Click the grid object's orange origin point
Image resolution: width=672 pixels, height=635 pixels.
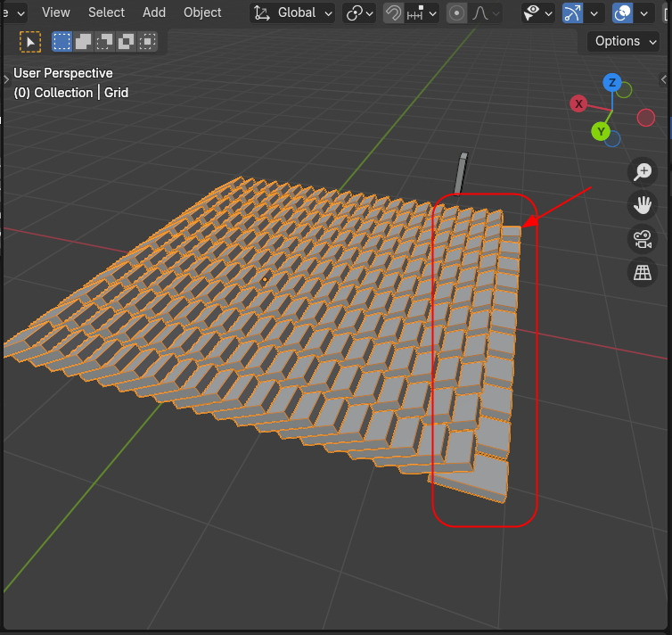point(265,279)
